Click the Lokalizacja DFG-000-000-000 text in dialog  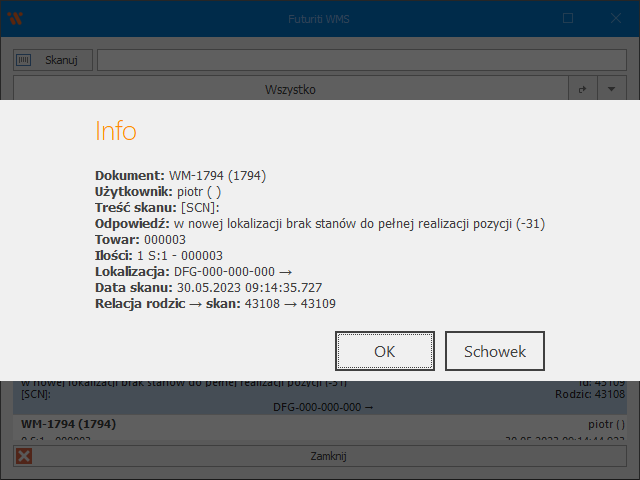pyautogui.click(x=193, y=272)
